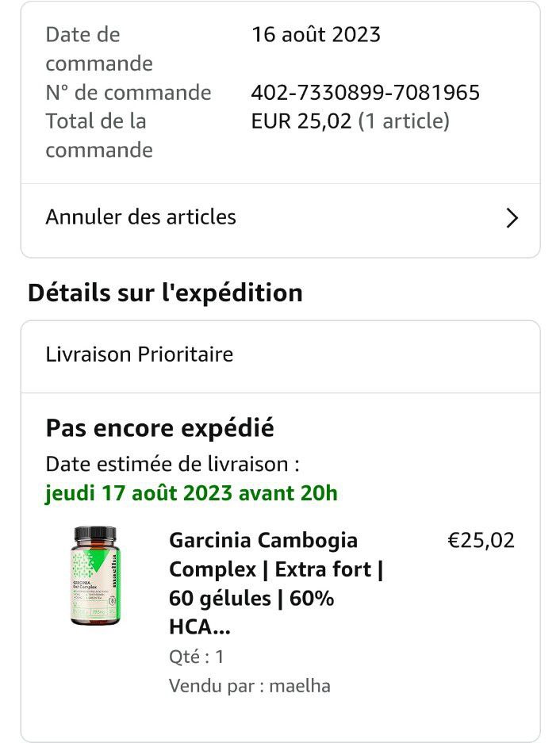Click the EUR 25,02 order total
The image size is (560, 743).
(x=301, y=121)
